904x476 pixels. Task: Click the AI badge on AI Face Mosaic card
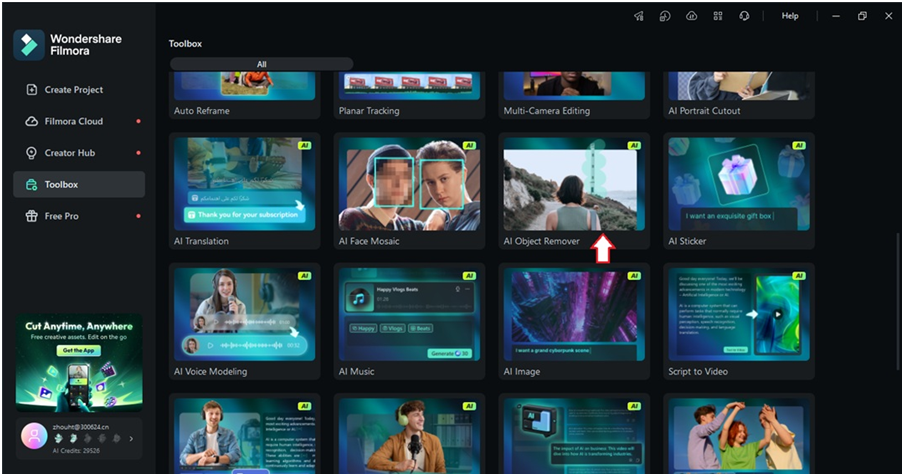tap(469, 145)
